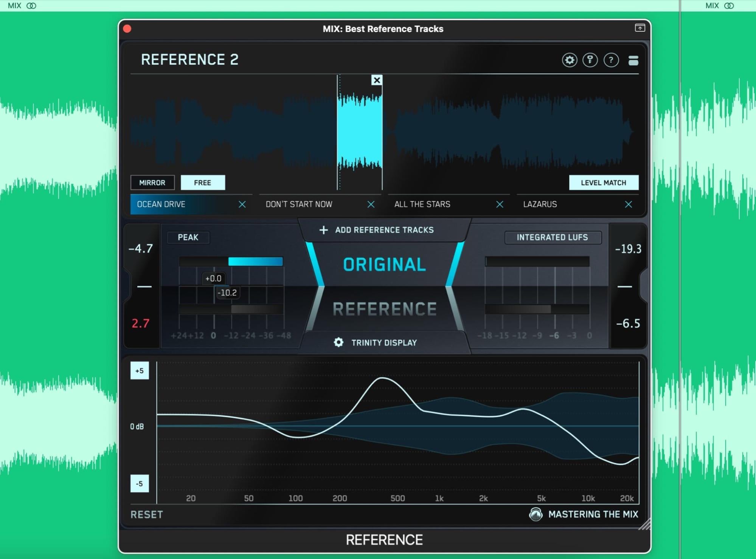Toggle FREE playback mode
The image size is (756, 559).
(x=203, y=183)
